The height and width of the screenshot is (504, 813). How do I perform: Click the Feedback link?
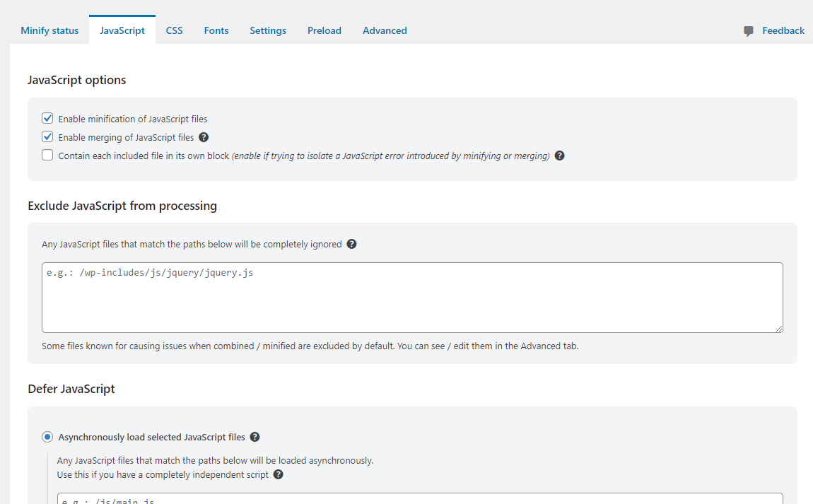coord(783,30)
